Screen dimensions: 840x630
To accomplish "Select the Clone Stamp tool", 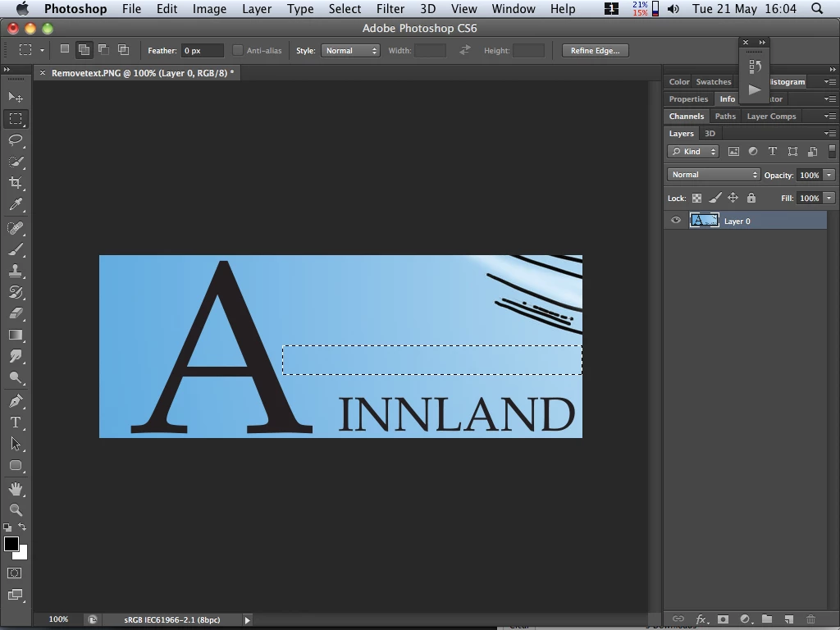I will tap(16, 271).
